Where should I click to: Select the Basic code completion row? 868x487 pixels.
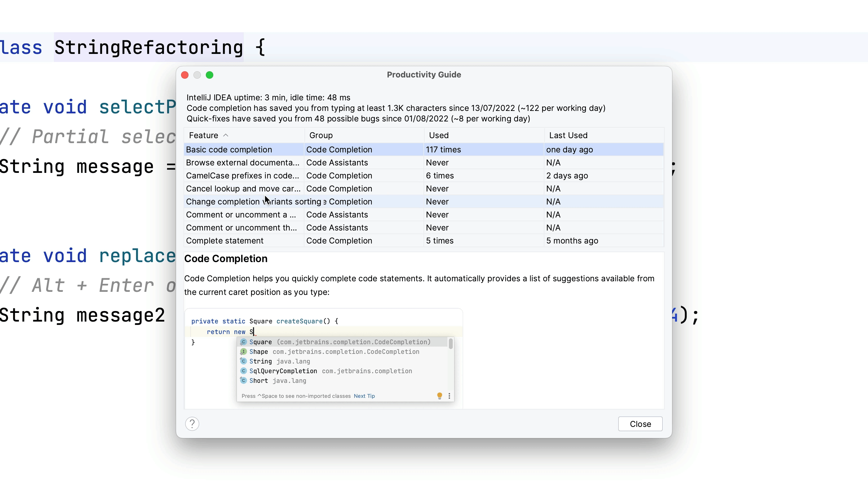coord(229,150)
